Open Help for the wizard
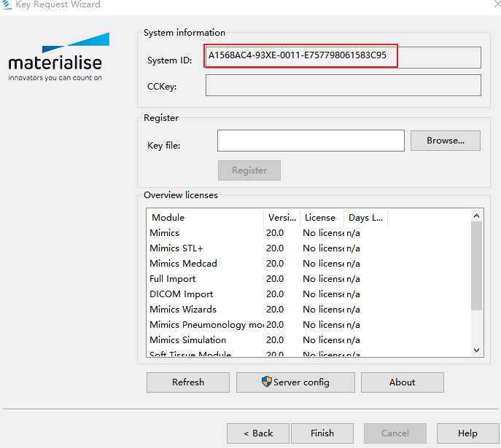 (x=467, y=433)
